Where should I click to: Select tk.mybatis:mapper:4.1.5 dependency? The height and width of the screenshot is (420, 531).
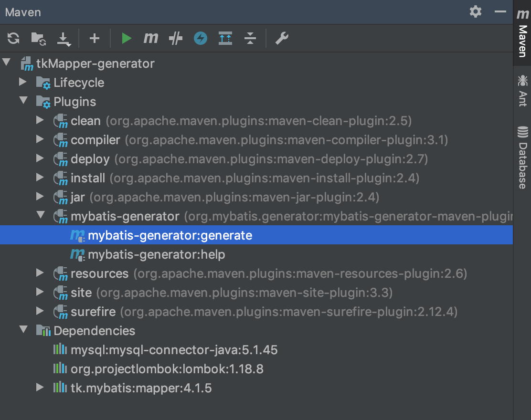256,388
